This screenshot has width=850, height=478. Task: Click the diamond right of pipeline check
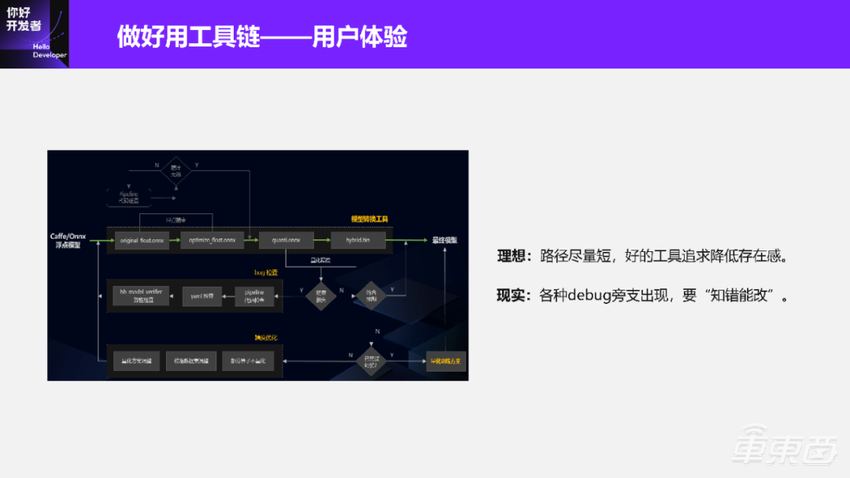coord(371,294)
